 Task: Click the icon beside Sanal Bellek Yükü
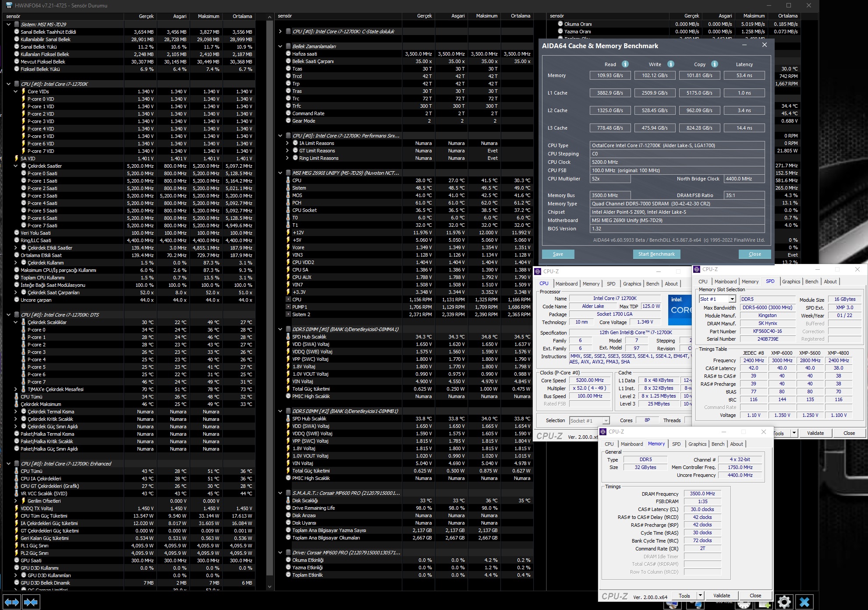tap(17, 47)
